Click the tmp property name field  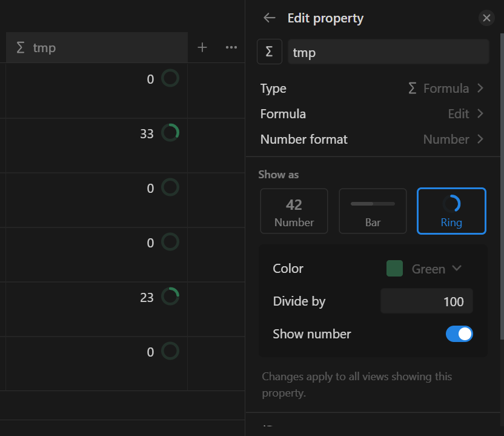[388, 52]
